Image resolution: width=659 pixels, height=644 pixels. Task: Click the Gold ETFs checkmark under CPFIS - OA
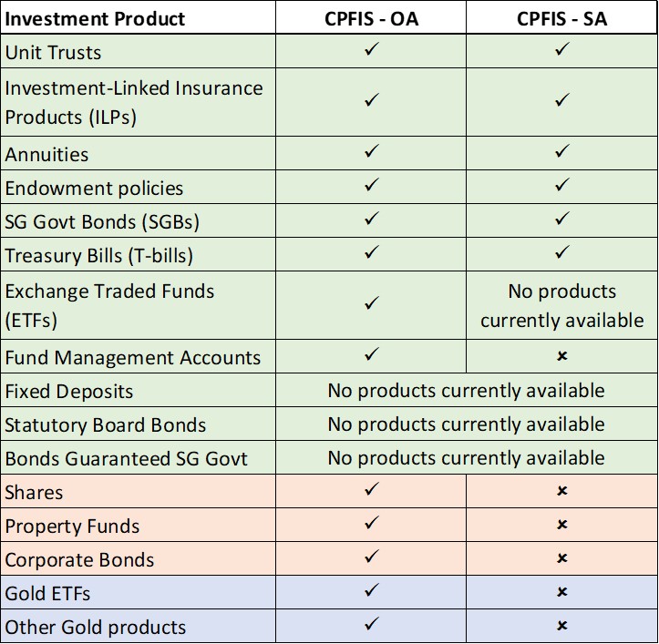pyautogui.click(x=371, y=592)
